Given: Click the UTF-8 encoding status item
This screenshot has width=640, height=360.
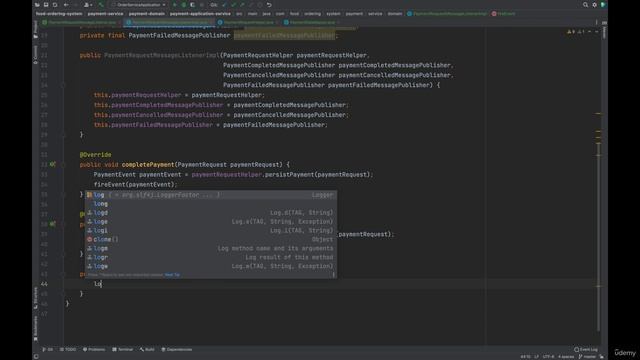Looking at the screenshot, I should [x=548, y=357].
